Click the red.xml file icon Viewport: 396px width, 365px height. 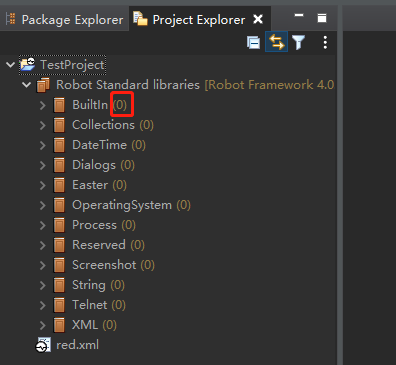(x=43, y=345)
